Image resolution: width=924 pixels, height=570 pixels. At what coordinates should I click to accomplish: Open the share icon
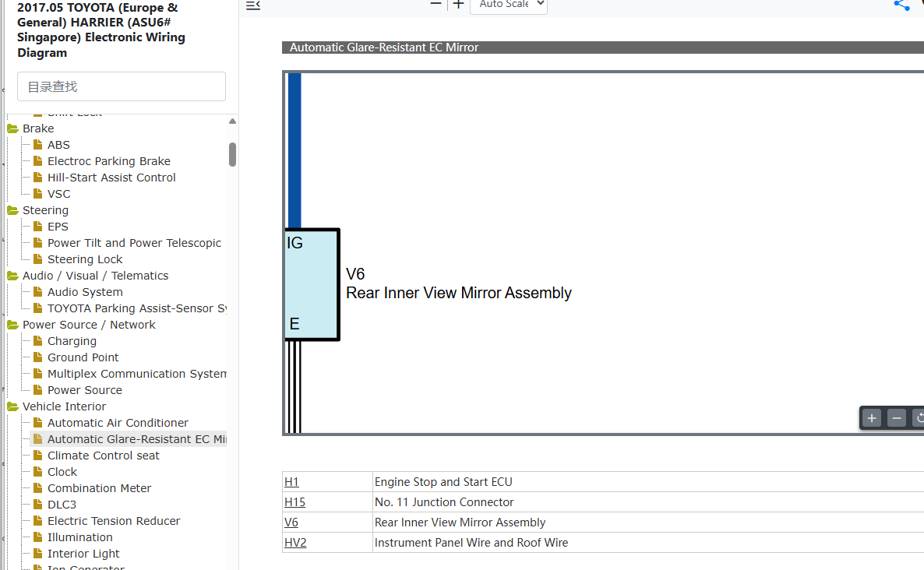point(901,5)
